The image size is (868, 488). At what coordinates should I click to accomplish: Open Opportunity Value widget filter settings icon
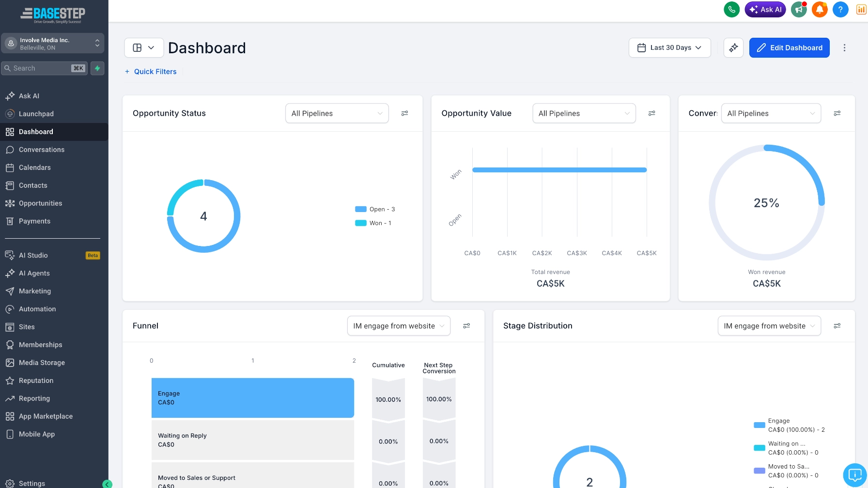point(651,113)
